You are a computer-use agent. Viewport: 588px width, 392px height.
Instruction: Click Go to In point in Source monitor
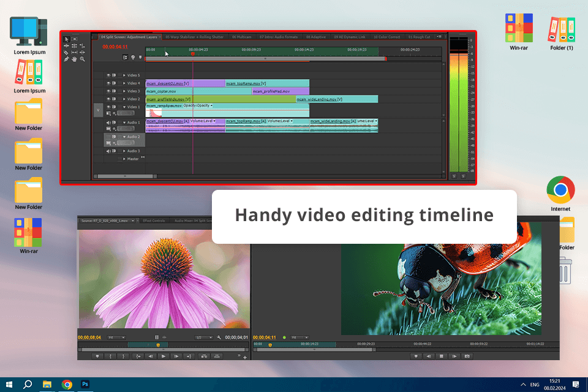tap(138, 356)
